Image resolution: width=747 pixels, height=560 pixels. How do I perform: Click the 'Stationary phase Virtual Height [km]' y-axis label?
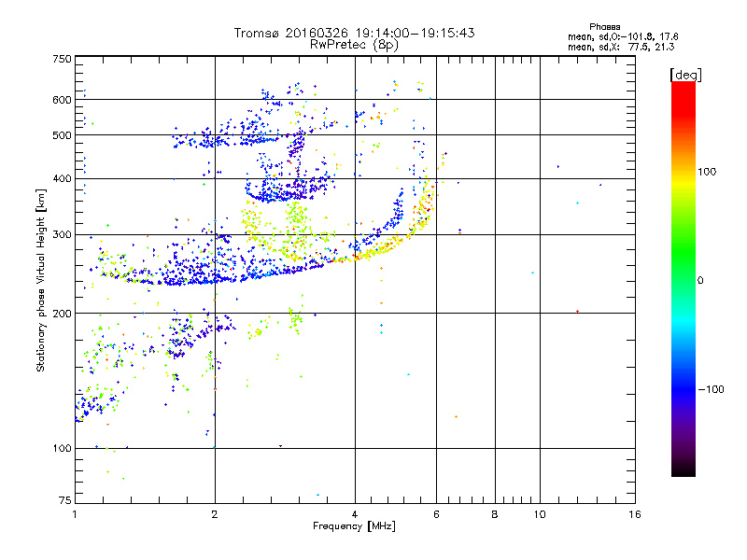pyautogui.click(x=40, y=280)
